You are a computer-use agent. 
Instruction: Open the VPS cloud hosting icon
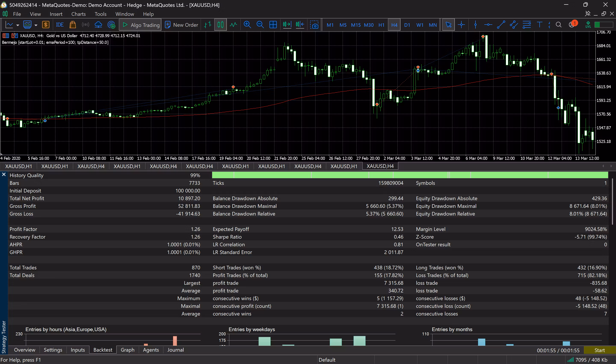(x=98, y=25)
